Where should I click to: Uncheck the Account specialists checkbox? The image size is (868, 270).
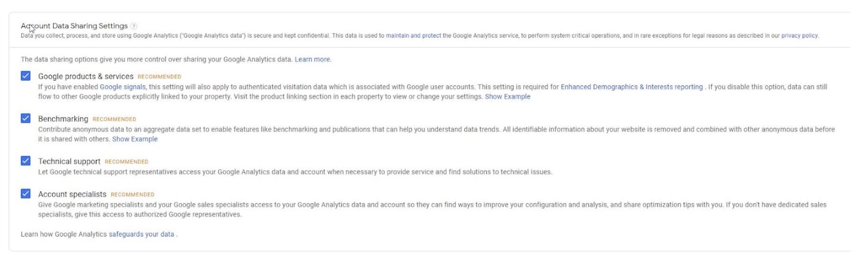point(26,194)
